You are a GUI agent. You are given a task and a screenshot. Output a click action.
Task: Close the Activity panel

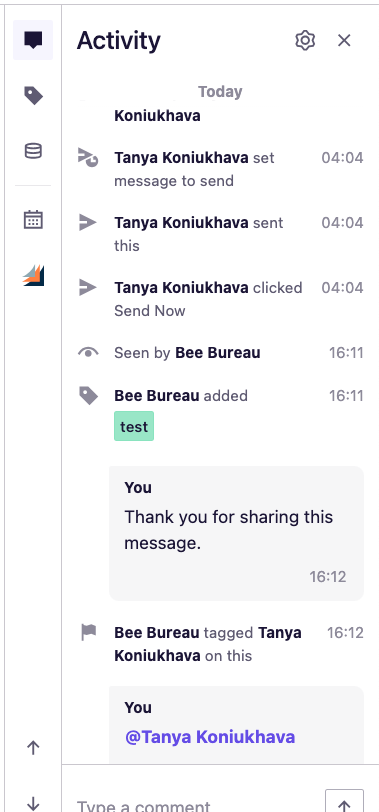tap(344, 40)
